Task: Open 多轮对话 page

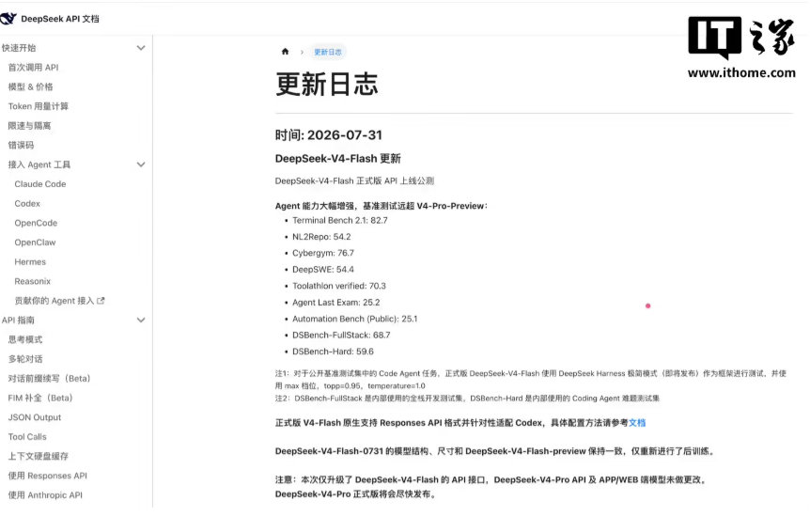Action: [25, 359]
